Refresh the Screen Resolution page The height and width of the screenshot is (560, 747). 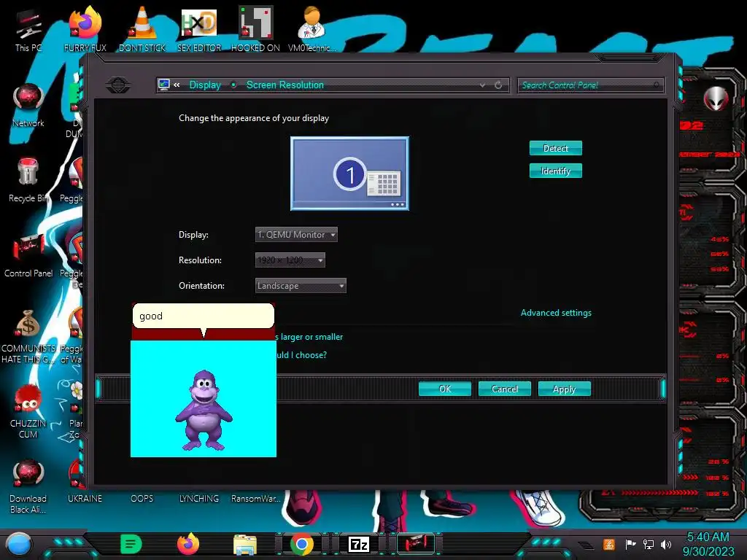(x=498, y=85)
